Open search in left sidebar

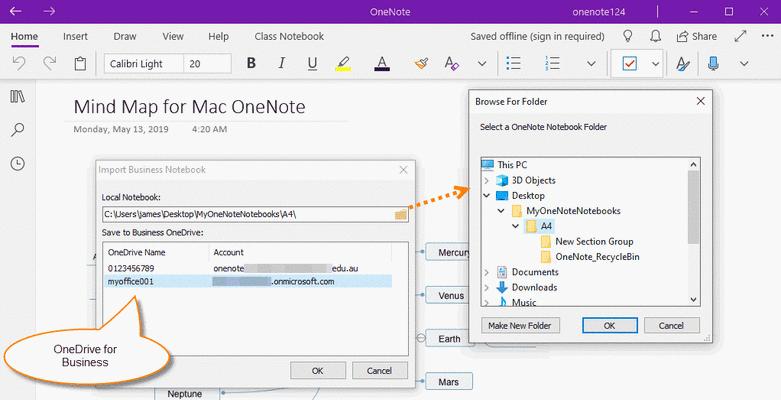point(17,130)
